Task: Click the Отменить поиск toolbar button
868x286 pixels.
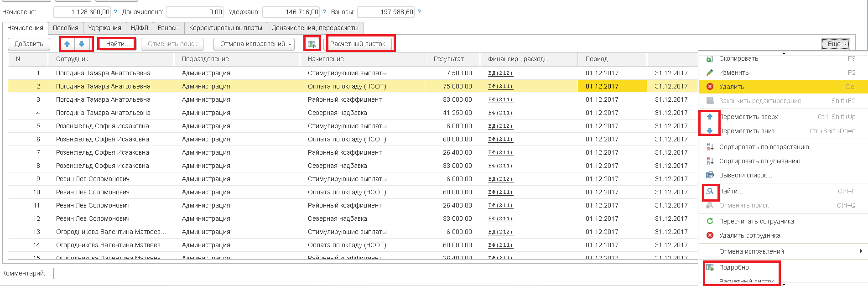Action: click(x=172, y=44)
